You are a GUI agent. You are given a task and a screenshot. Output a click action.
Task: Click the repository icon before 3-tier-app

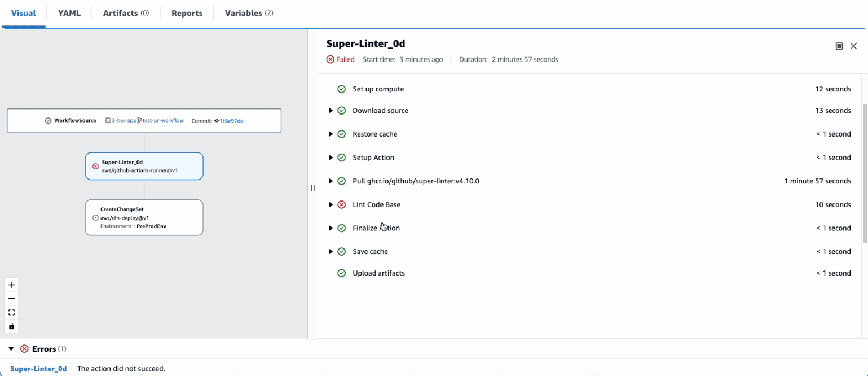pos(108,120)
